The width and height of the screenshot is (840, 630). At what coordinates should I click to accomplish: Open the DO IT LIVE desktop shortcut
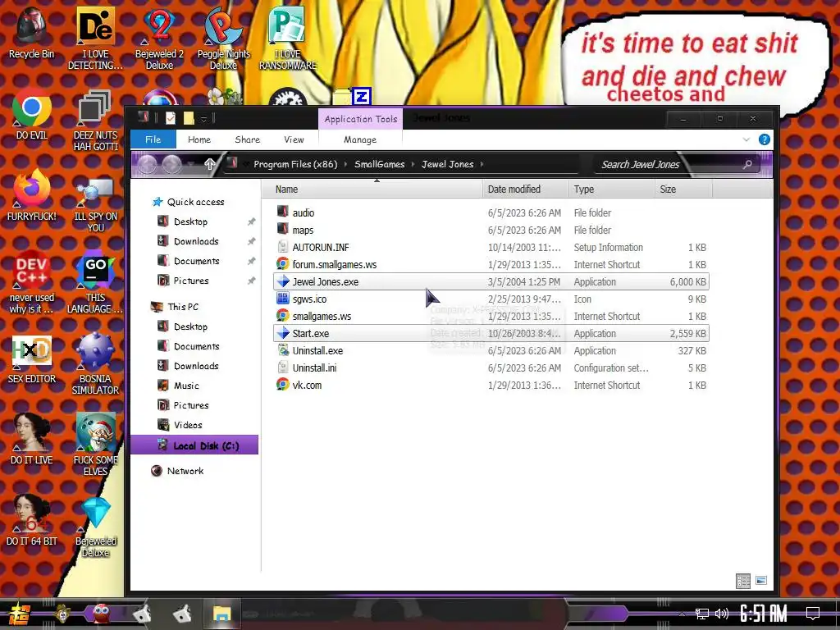tap(31, 440)
